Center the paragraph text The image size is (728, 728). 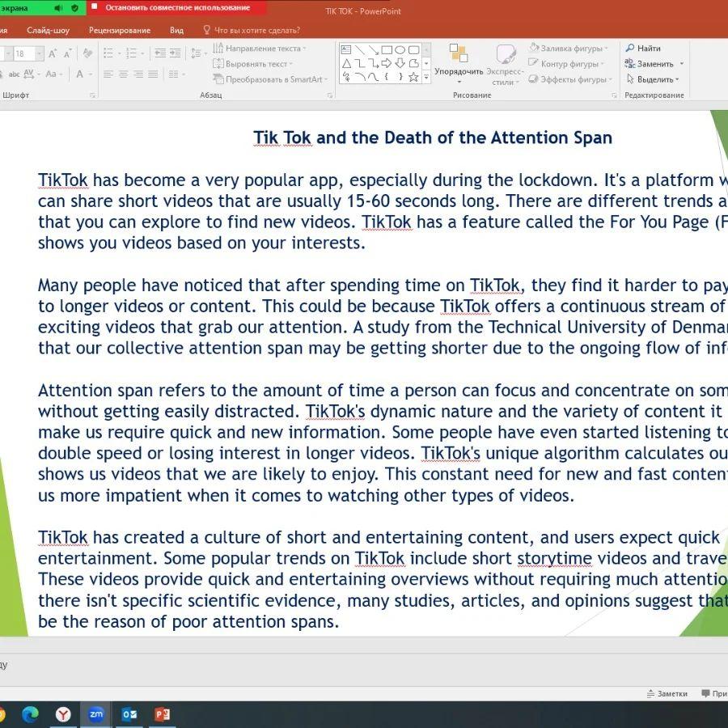click(x=123, y=74)
